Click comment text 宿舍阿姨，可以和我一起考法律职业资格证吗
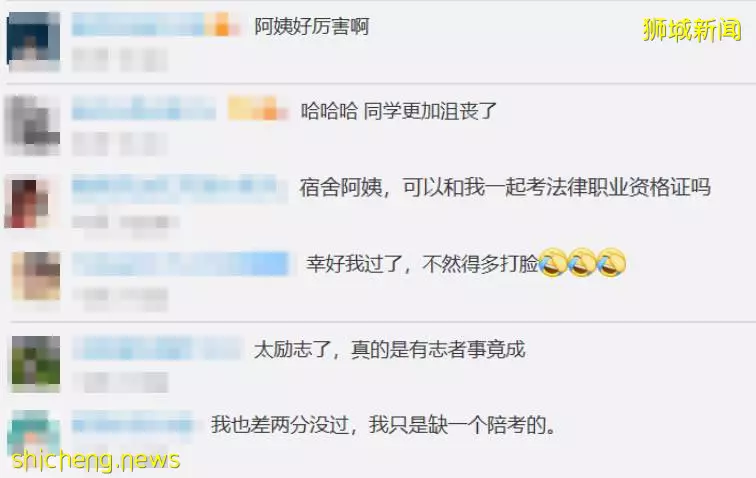756x478 pixels. pos(505,187)
